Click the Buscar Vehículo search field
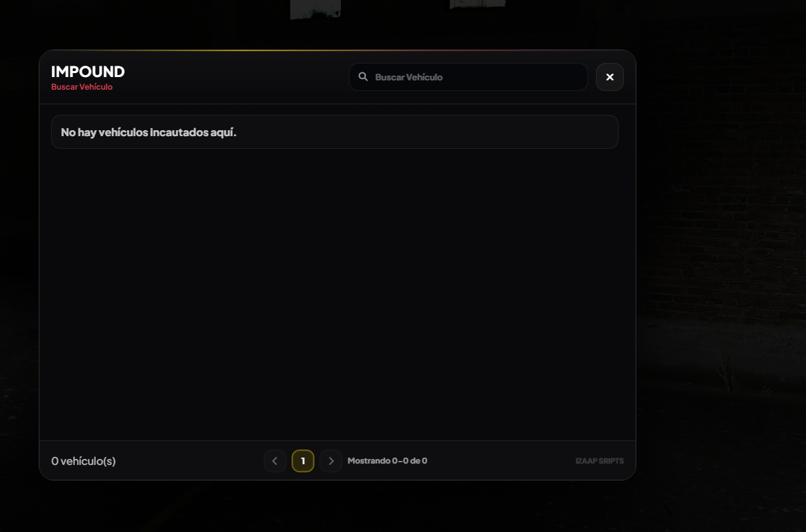This screenshot has width=806, height=532. click(x=468, y=77)
